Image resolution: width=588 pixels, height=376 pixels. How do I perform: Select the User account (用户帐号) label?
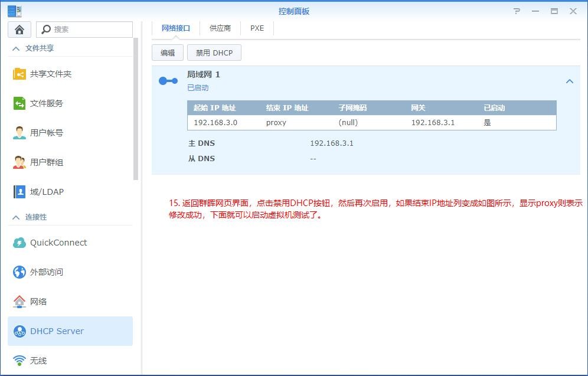point(47,133)
